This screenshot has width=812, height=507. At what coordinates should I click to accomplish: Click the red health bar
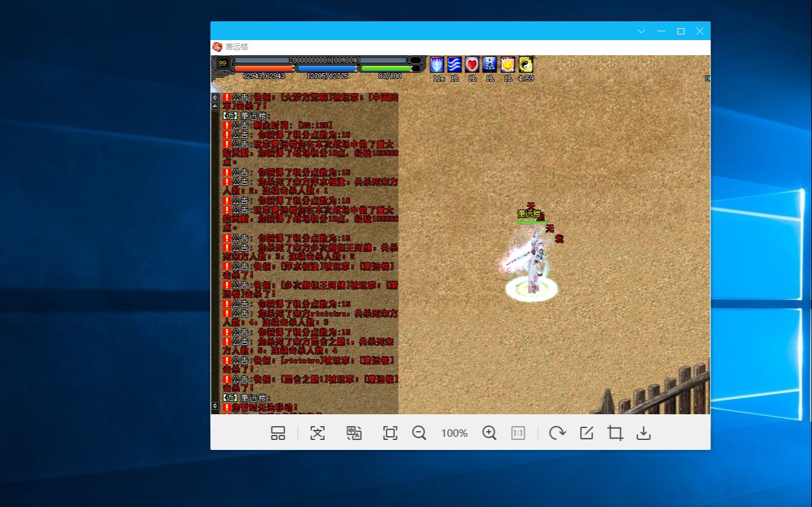pyautogui.click(x=264, y=68)
